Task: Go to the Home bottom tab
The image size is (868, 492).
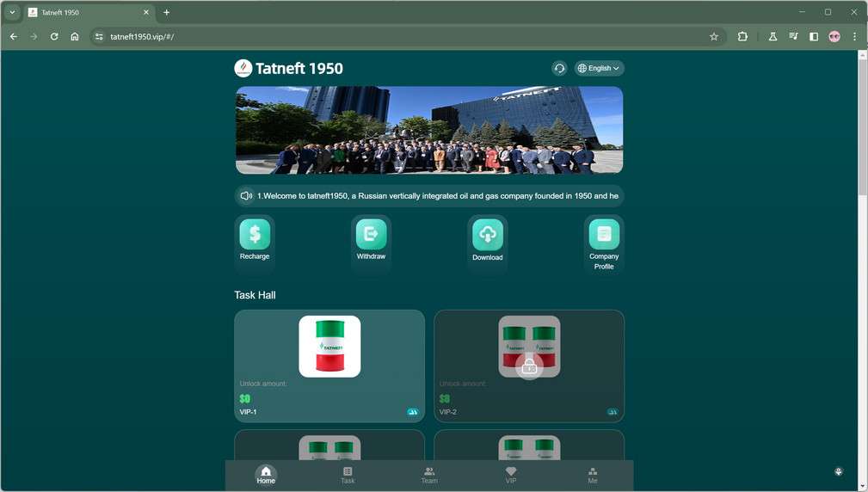Action: [x=266, y=475]
